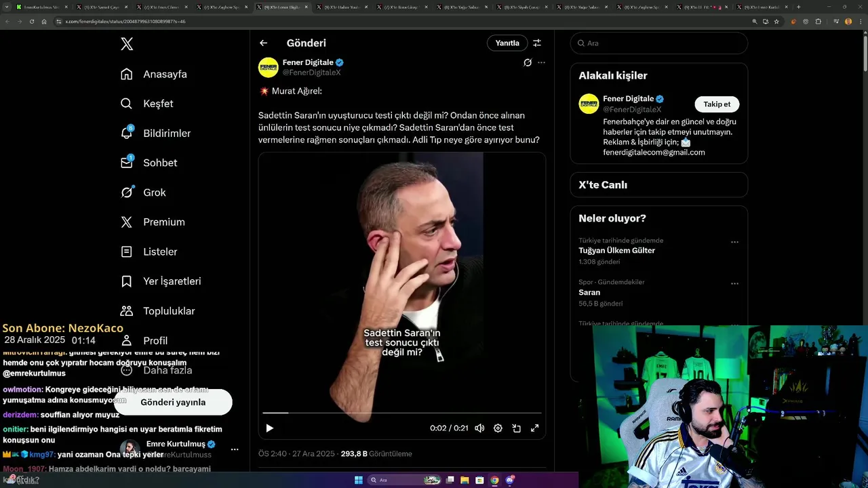Open the X logo home icon
Screen dimensions: 868x488
click(x=127, y=44)
